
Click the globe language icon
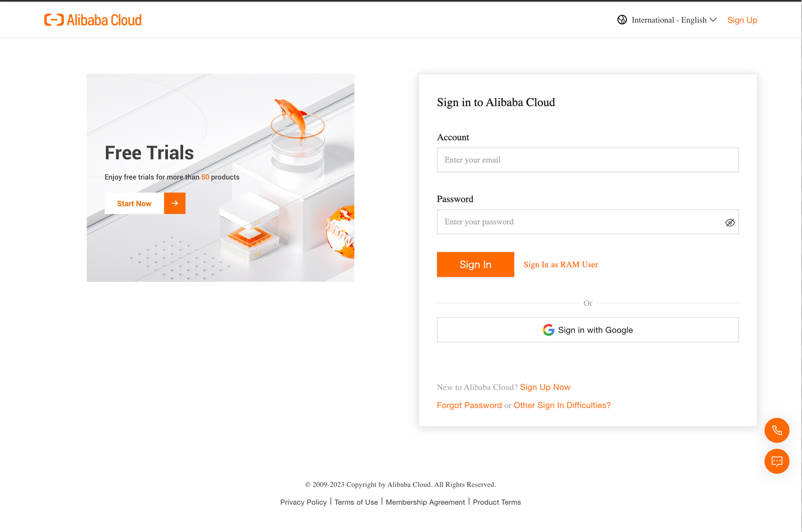(622, 20)
